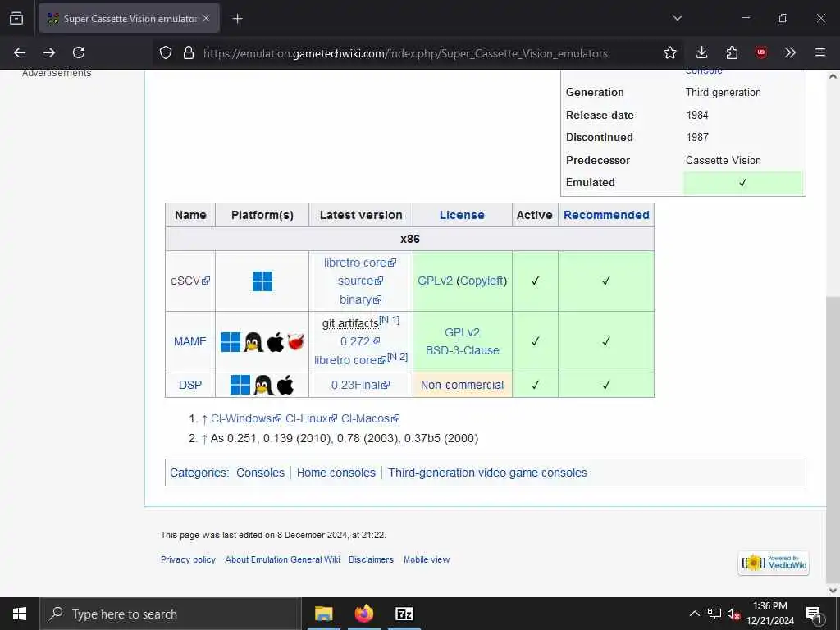Open the Categories link
The width and height of the screenshot is (840, 630).
coord(199,472)
